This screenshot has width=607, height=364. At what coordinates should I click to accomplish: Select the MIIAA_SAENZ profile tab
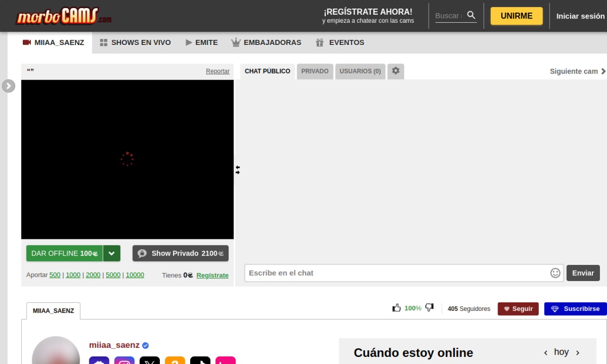(53, 311)
